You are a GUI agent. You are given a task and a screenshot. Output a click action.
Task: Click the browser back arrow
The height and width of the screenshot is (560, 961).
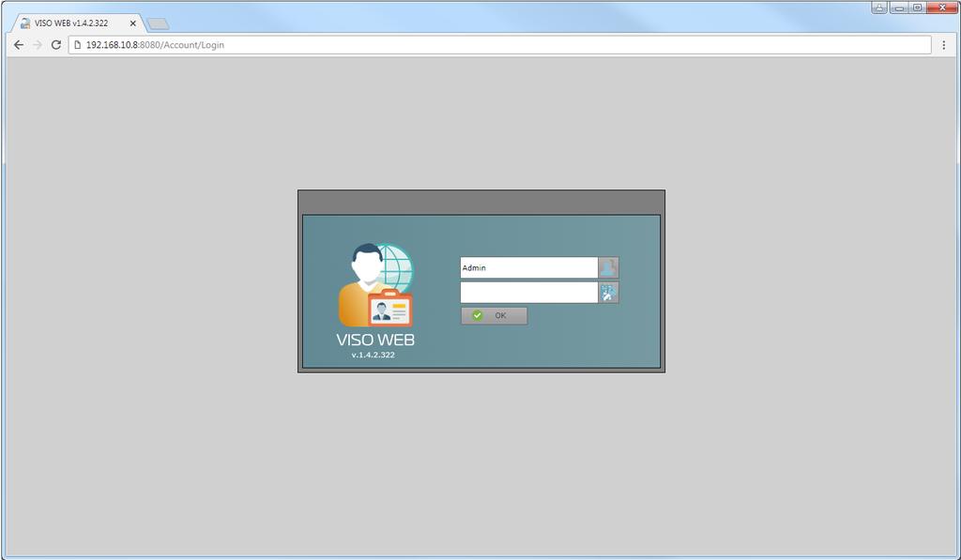tap(19, 45)
